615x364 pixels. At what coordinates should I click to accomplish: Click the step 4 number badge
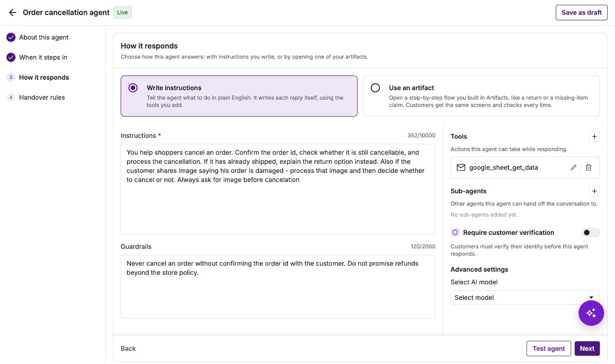[x=11, y=97]
